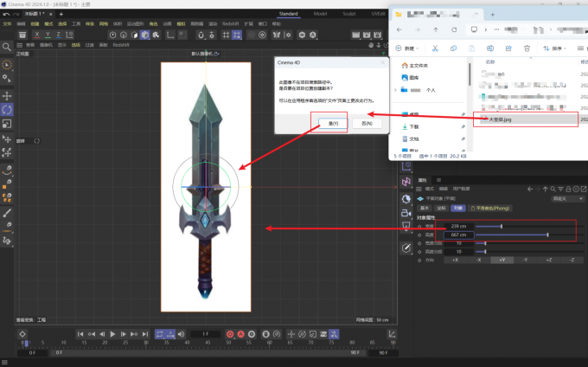Toggle timeline sound icon
588x367 pixels.
pyautogui.click(x=181, y=334)
